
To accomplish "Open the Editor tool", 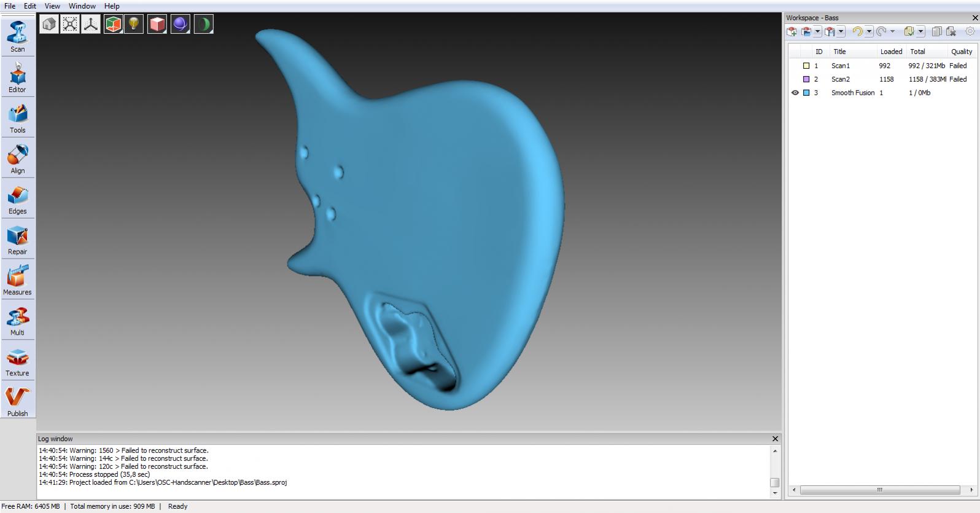I will point(17,77).
